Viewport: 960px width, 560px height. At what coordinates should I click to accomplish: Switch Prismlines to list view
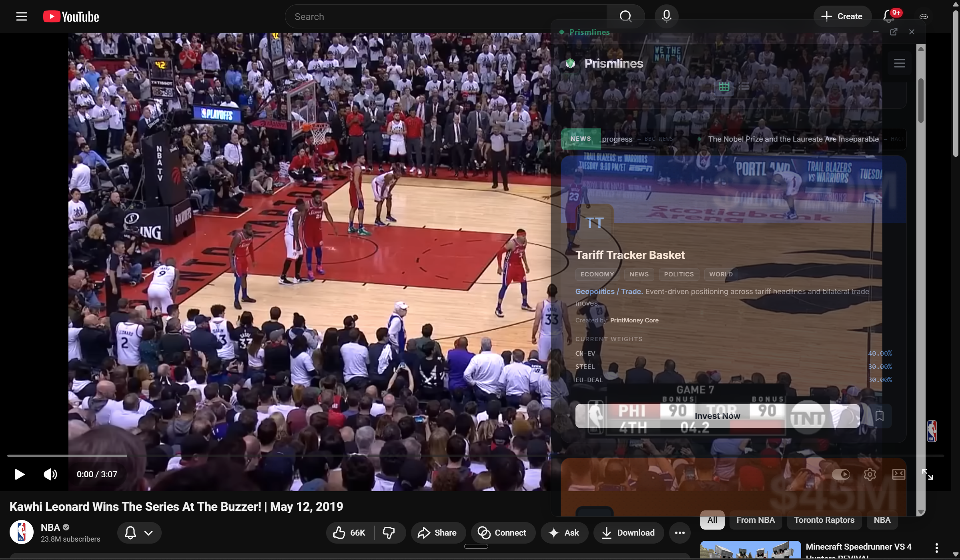[x=744, y=86]
